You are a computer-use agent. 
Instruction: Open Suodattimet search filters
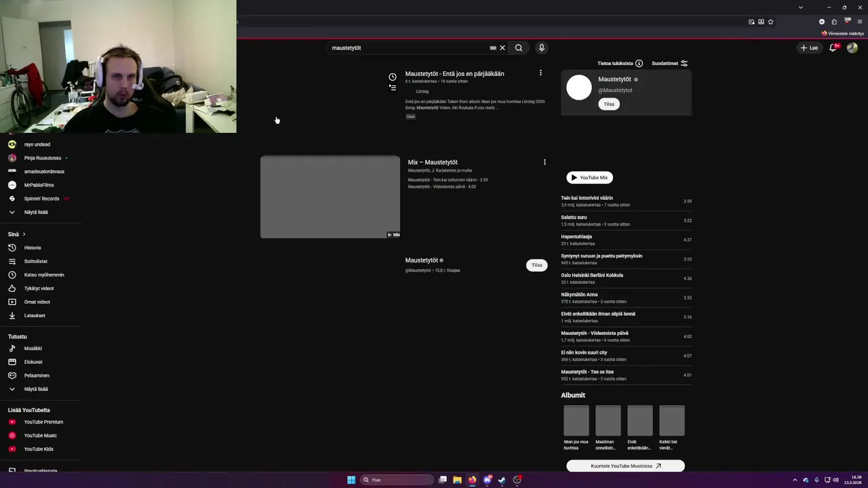[x=670, y=63]
